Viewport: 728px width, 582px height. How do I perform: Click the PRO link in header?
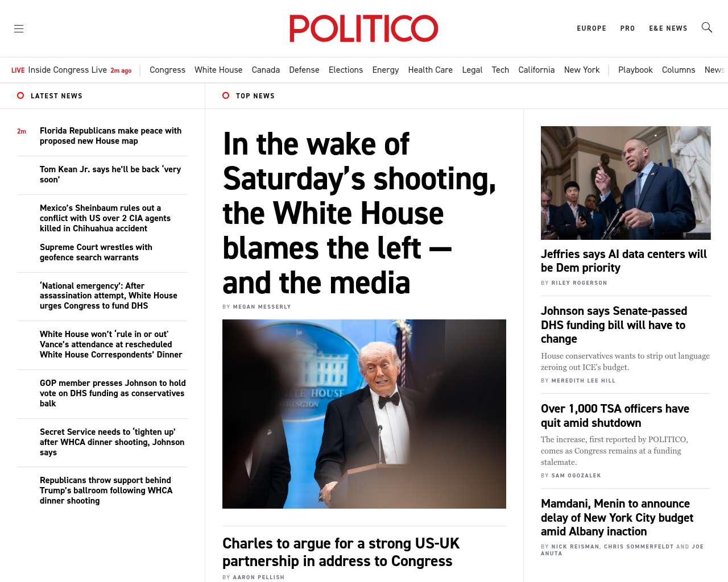[627, 28]
